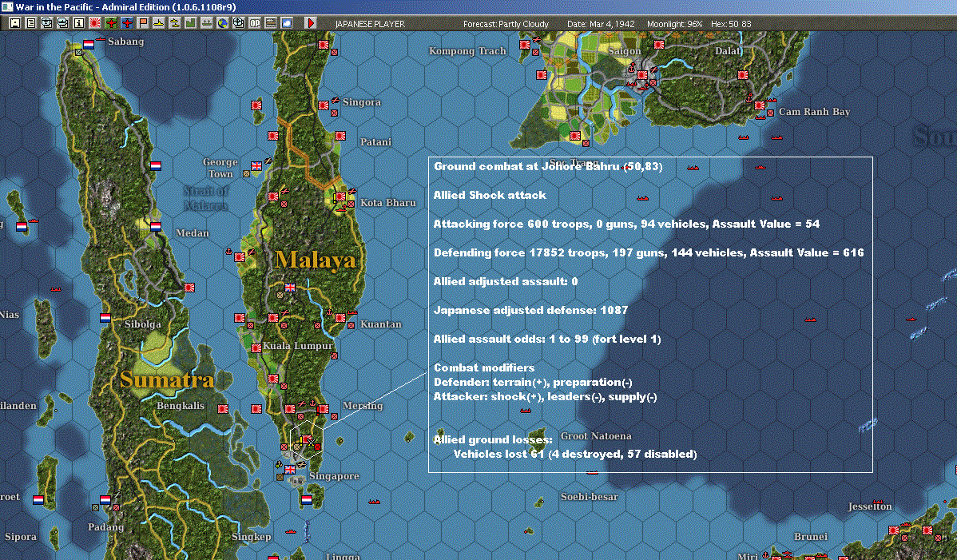Select the Japanese flag at Patani
Screen dimensions: 957x560
pos(340,136)
